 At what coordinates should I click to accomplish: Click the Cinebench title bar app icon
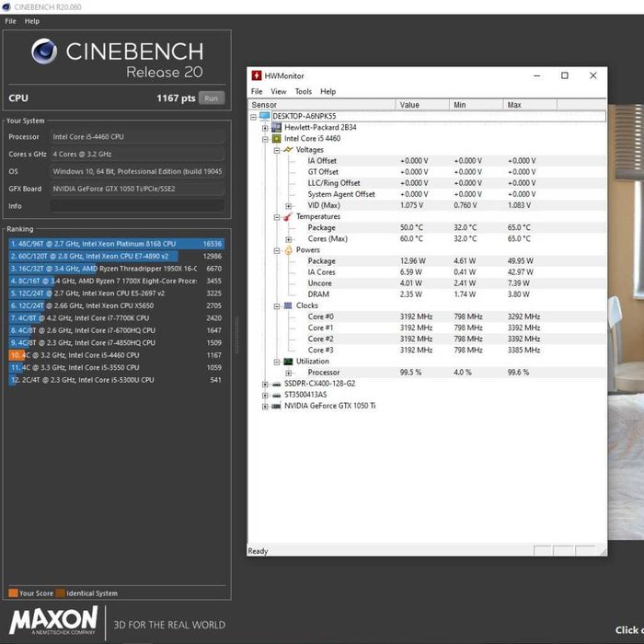tap(6, 7)
